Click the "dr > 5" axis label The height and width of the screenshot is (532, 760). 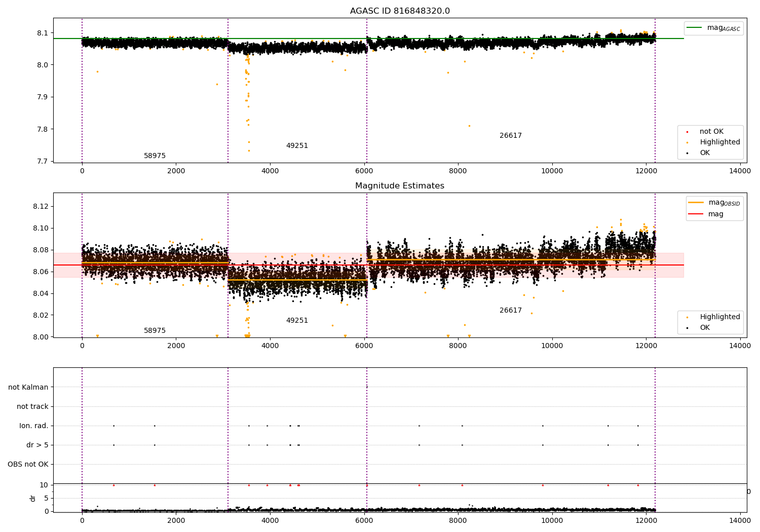[x=37, y=445]
